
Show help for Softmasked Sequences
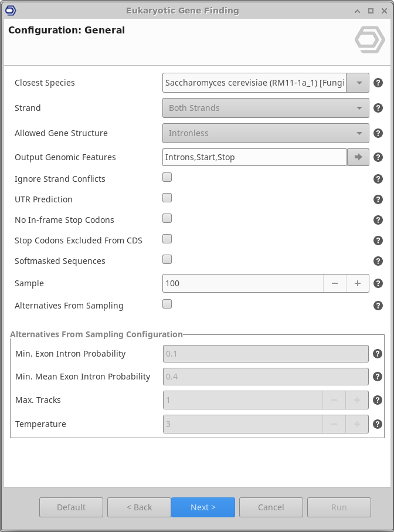point(378,261)
